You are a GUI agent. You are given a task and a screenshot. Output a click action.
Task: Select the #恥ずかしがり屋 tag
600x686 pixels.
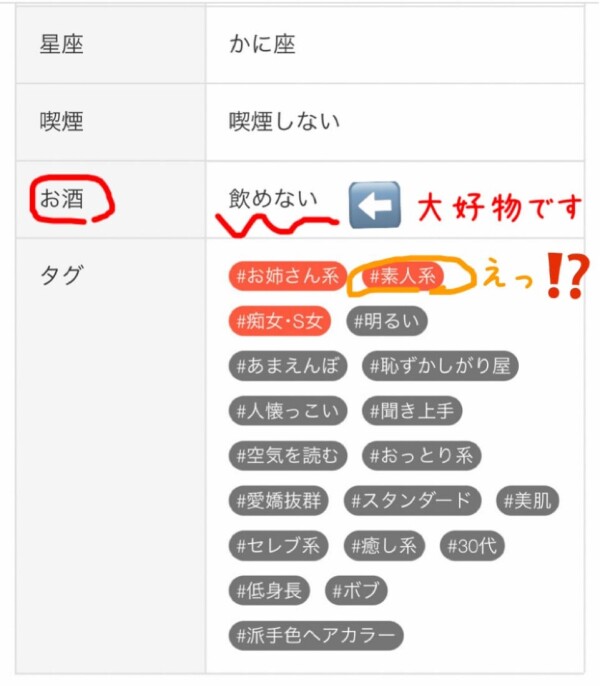coord(440,366)
